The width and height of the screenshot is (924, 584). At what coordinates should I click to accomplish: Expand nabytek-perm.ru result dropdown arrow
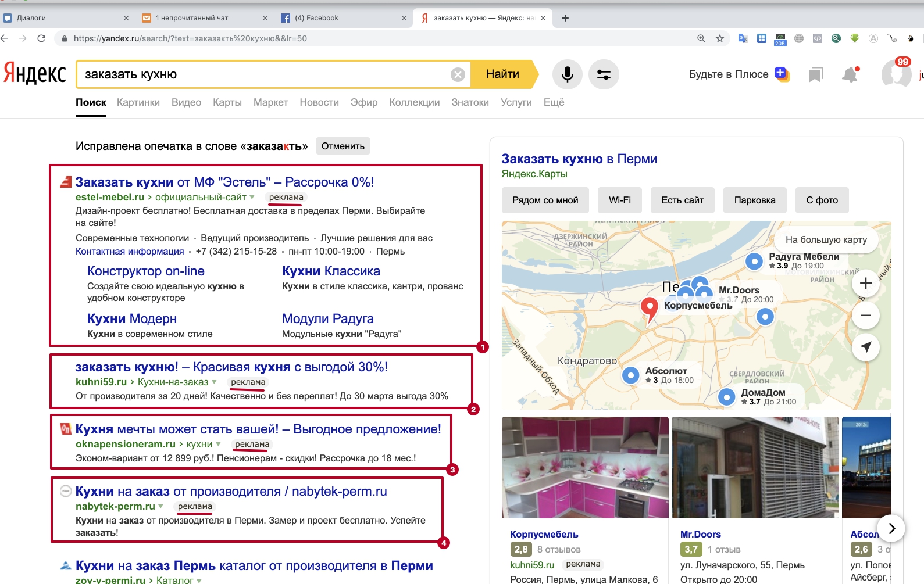pyautogui.click(x=160, y=507)
